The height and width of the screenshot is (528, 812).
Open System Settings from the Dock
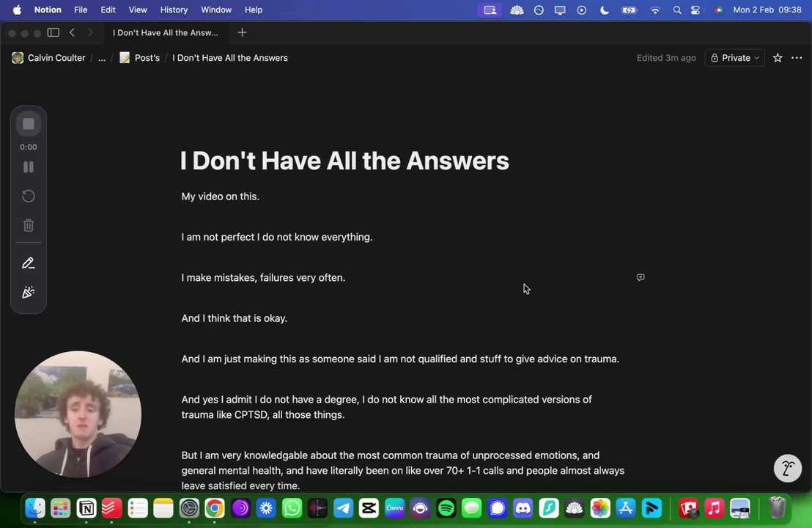tap(189, 508)
